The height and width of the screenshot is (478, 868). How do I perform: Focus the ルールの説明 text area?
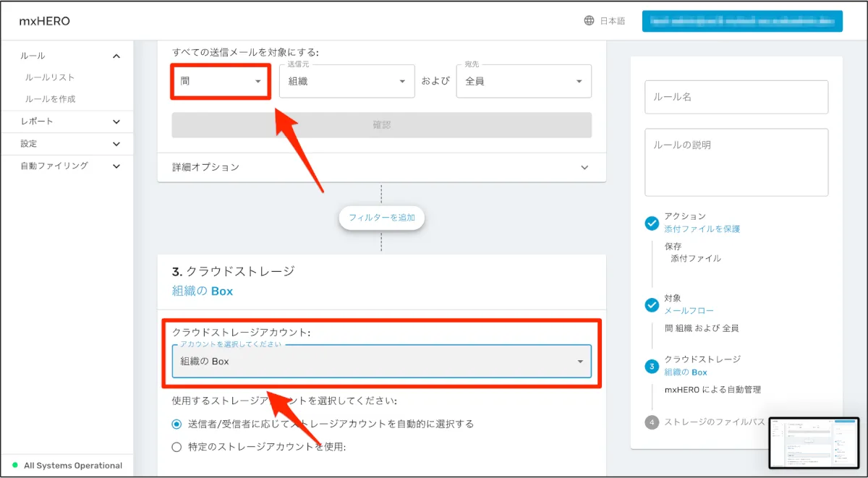(x=736, y=163)
